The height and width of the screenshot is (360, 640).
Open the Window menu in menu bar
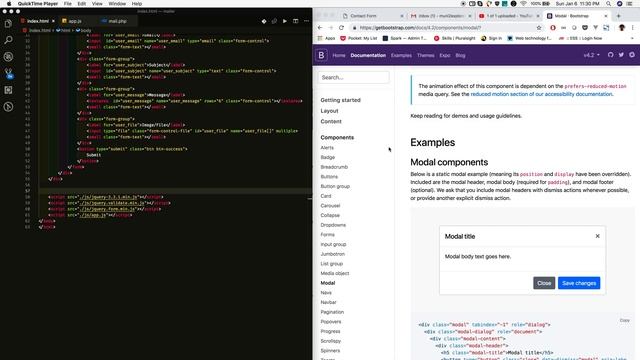(117, 4)
